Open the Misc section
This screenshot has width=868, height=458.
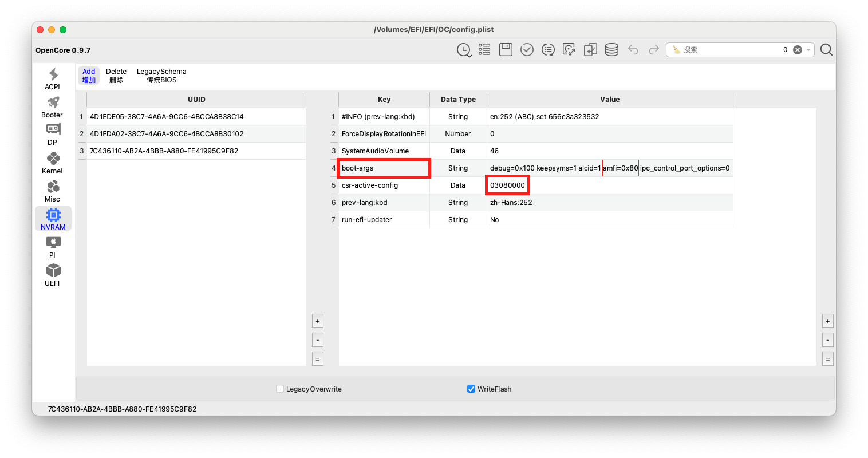(x=53, y=191)
